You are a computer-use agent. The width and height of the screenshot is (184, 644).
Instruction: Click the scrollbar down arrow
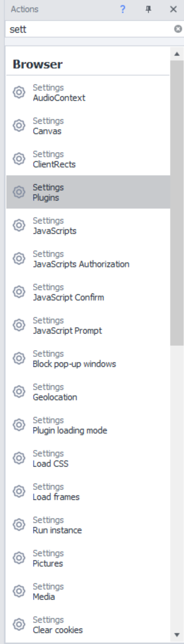[x=177, y=635]
